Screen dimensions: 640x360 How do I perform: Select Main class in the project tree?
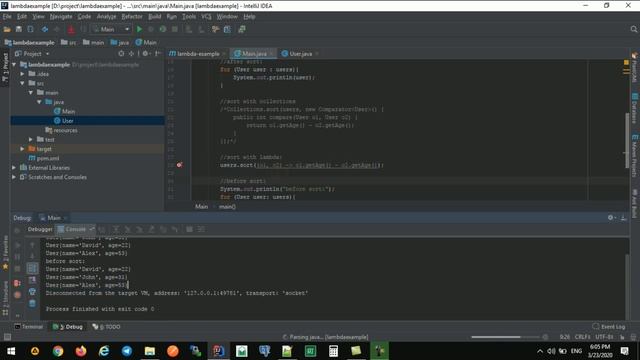[64, 111]
